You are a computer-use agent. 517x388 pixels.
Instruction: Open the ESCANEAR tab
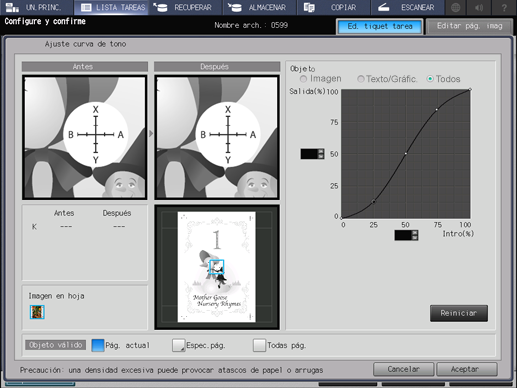click(x=407, y=7)
